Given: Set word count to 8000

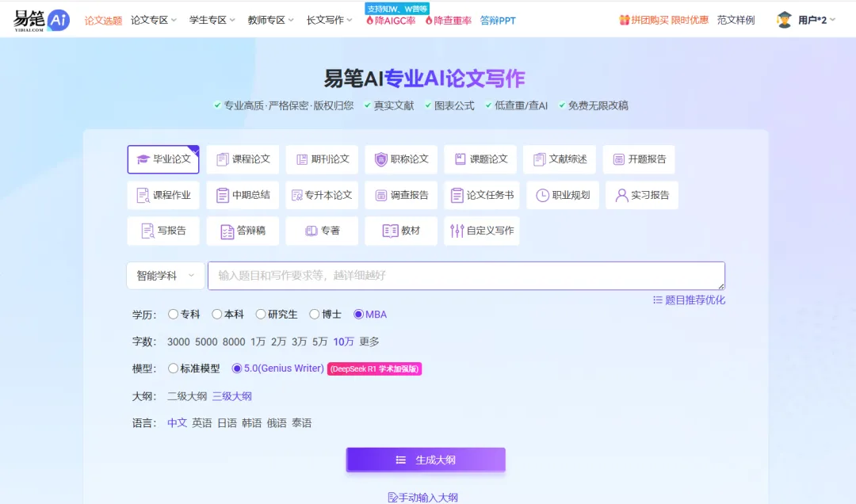Looking at the screenshot, I should pyautogui.click(x=234, y=342).
